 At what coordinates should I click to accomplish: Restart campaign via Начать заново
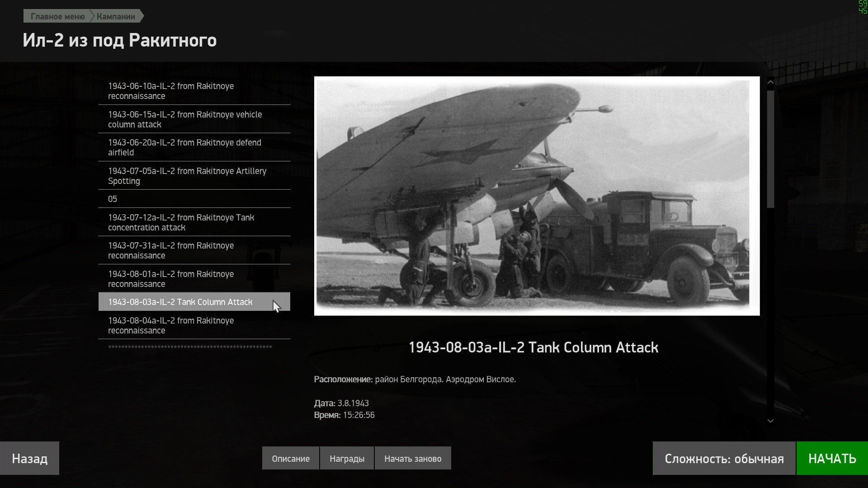[x=413, y=458]
